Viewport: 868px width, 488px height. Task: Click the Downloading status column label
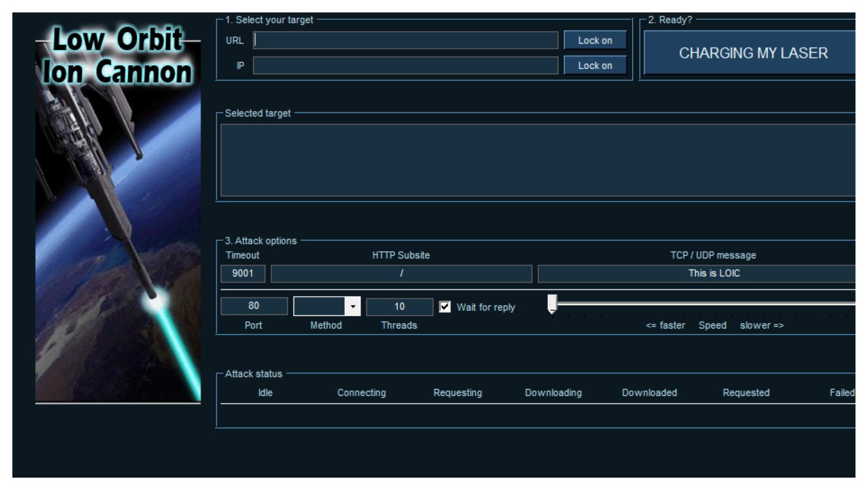553,393
